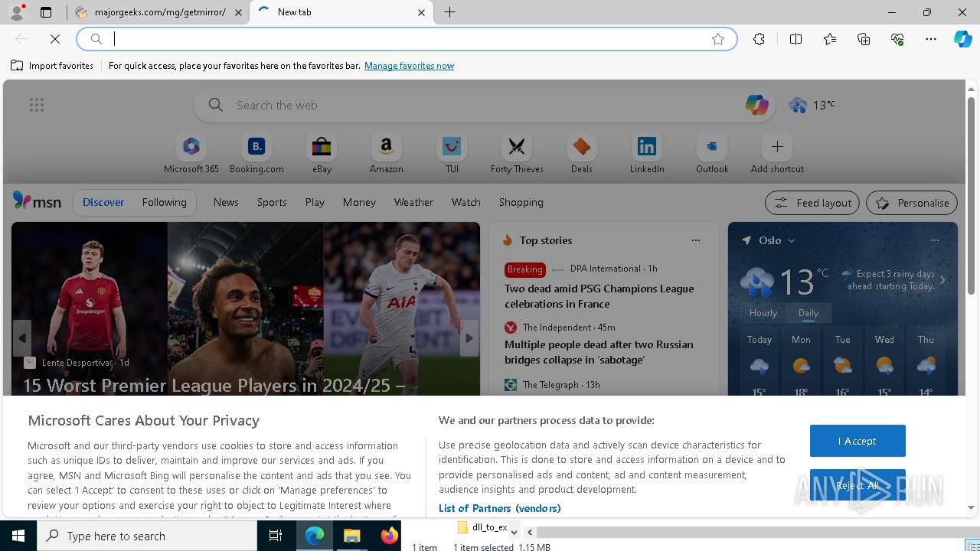Viewport: 980px width, 551px height.
Task: Launch Firefox from the taskbar
Action: point(389,536)
